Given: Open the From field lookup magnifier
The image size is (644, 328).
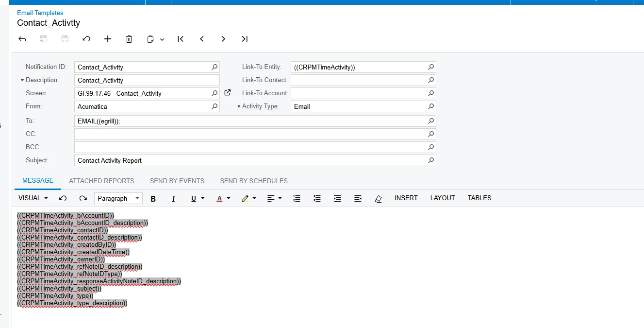Looking at the screenshot, I should (x=215, y=106).
